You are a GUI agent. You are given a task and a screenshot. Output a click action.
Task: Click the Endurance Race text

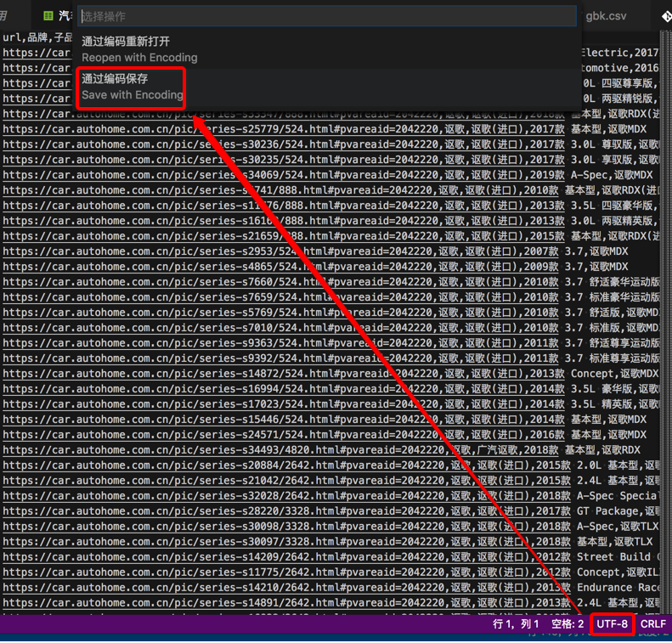click(x=618, y=588)
